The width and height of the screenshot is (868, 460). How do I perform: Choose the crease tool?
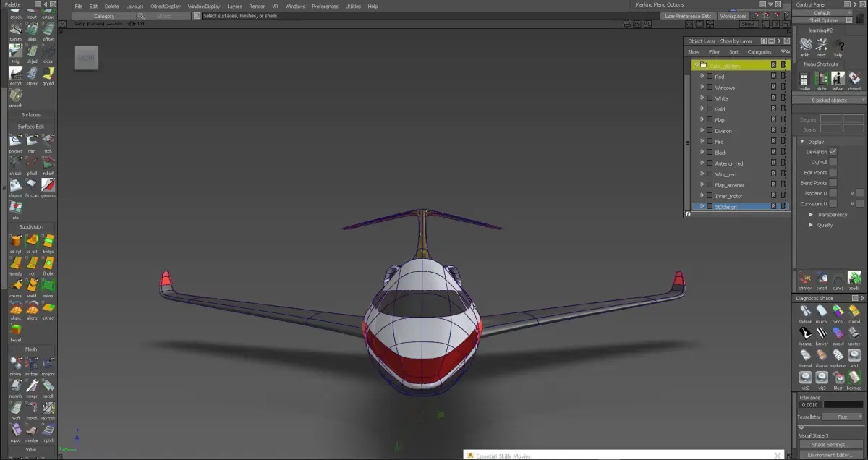coord(15,287)
